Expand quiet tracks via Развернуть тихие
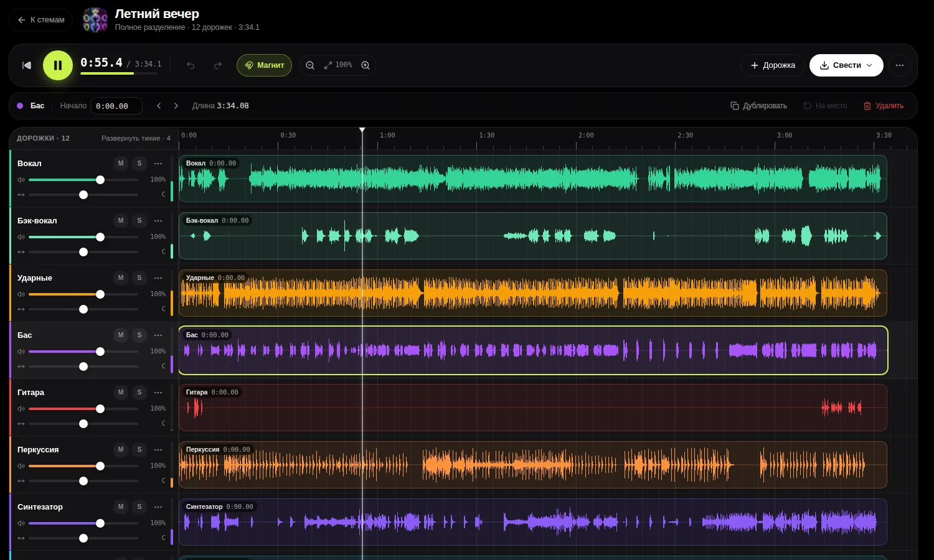This screenshot has width=934, height=560. [136, 138]
